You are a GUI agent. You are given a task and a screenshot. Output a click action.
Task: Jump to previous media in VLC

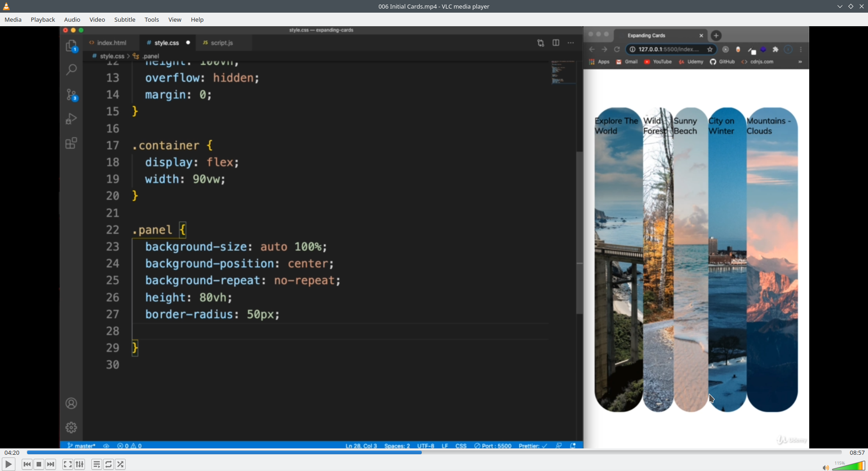tap(27, 464)
